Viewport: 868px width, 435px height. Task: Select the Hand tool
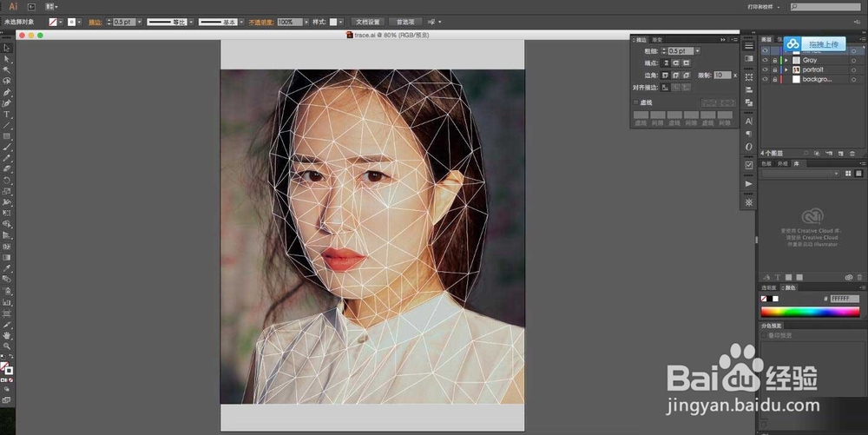tap(7, 335)
